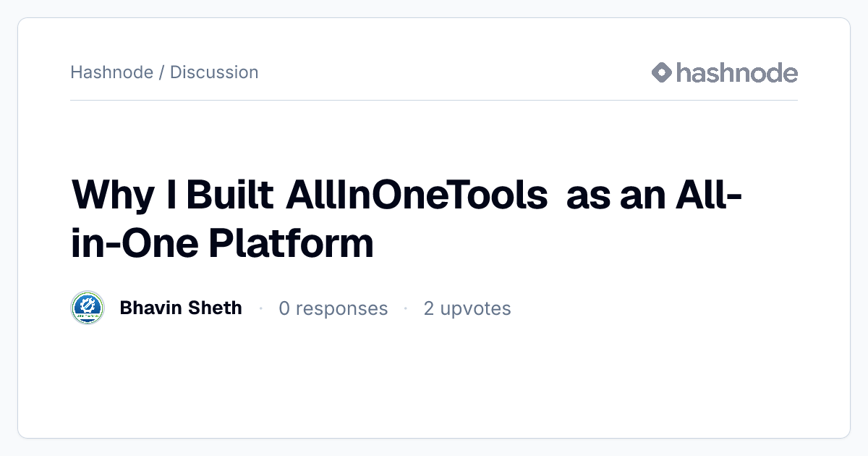This screenshot has height=456, width=868.
Task: Open the Bhavin Sheth author name
Action: click(x=181, y=308)
